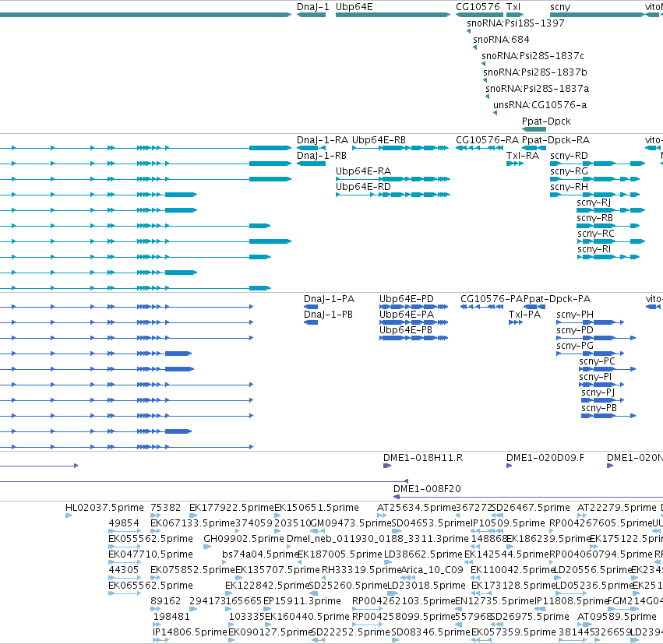Click the unsRNA:CG10576-a label
Image resolution: width=663 pixels, height=644 pixels.
(540, 105)
